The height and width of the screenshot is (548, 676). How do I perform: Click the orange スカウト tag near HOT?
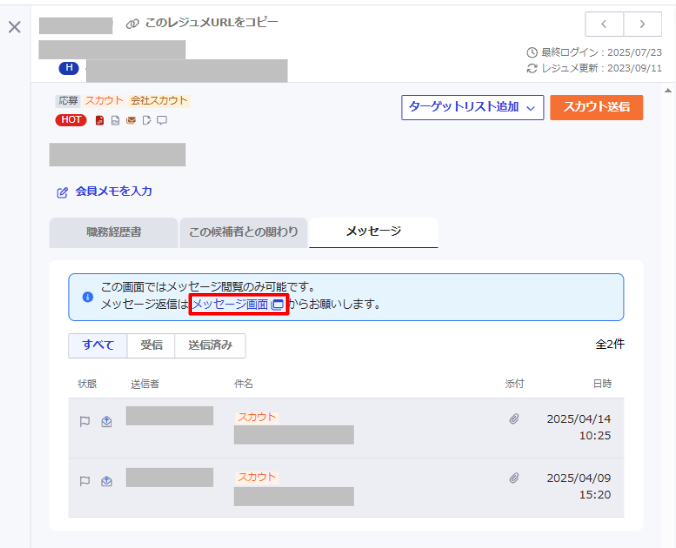(x=104, y=101)
